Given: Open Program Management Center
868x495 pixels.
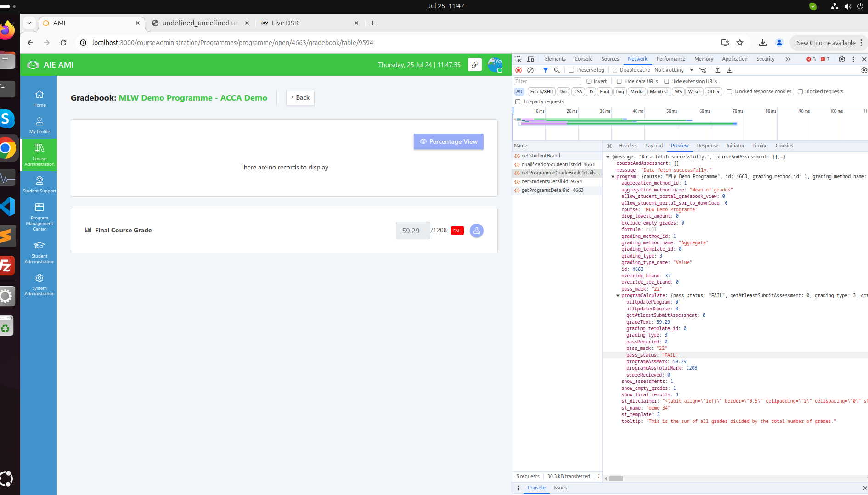Looking at the screenshot, I should [39, 217].
